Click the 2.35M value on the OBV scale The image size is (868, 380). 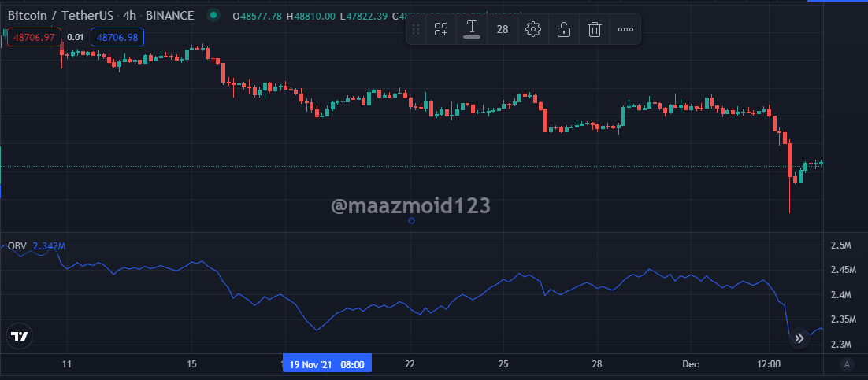tap(843, 319)
